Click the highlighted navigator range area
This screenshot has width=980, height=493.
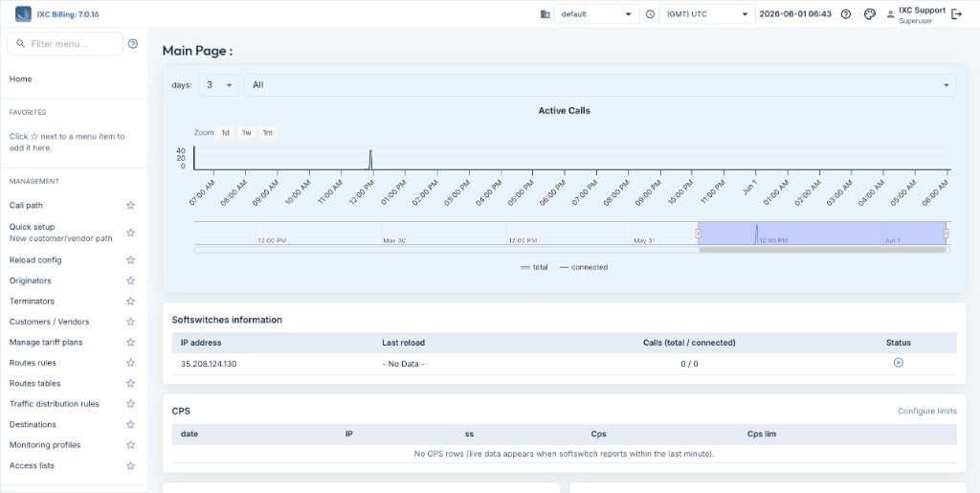pyautogui.click(x=822, y=233)
